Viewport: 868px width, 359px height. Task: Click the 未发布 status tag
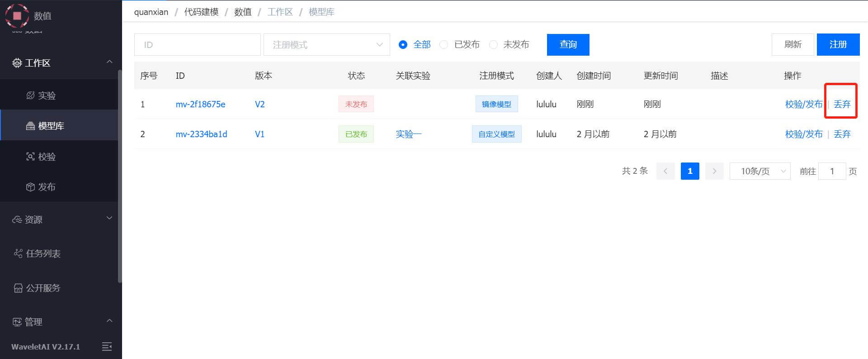[356, 104]
